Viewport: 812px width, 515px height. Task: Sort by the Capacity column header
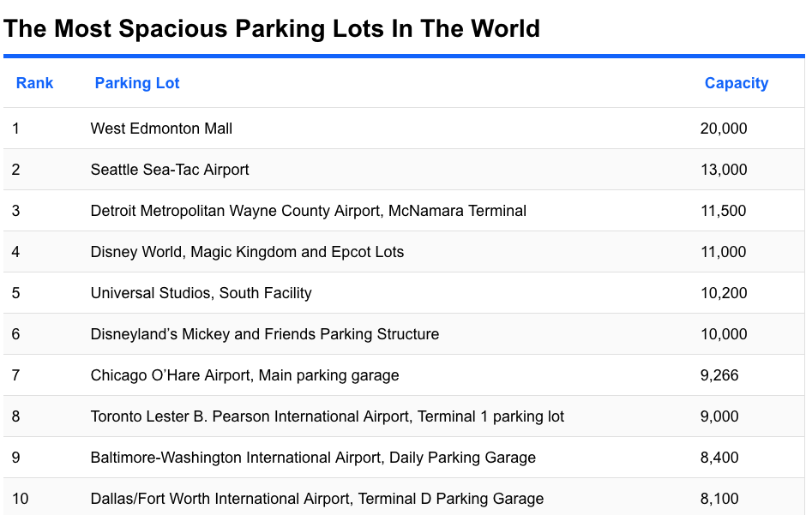736,83
